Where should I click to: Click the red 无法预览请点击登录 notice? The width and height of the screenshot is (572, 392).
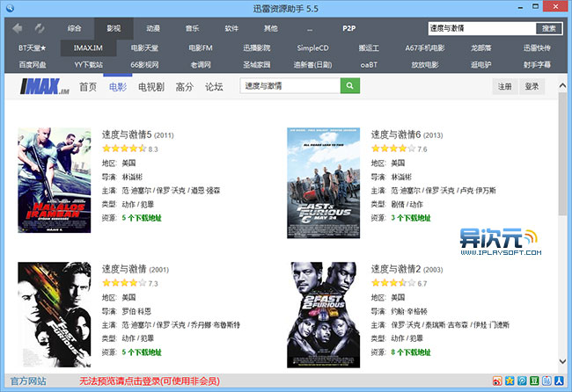150,381
